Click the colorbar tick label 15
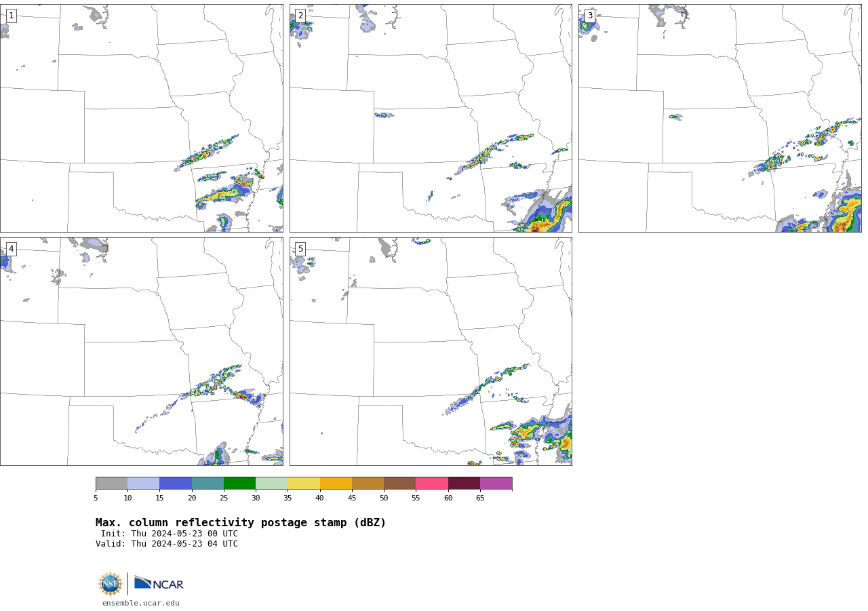Screen dimensions: 868x611 (159, 498)
